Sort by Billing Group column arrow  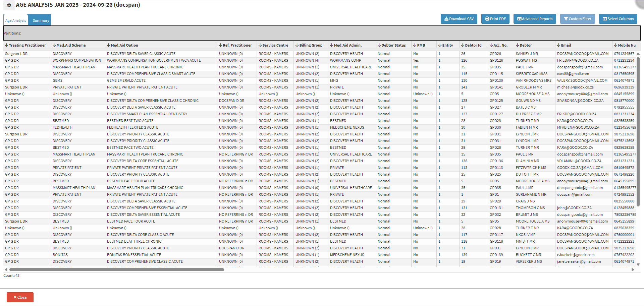pos(297,45)
